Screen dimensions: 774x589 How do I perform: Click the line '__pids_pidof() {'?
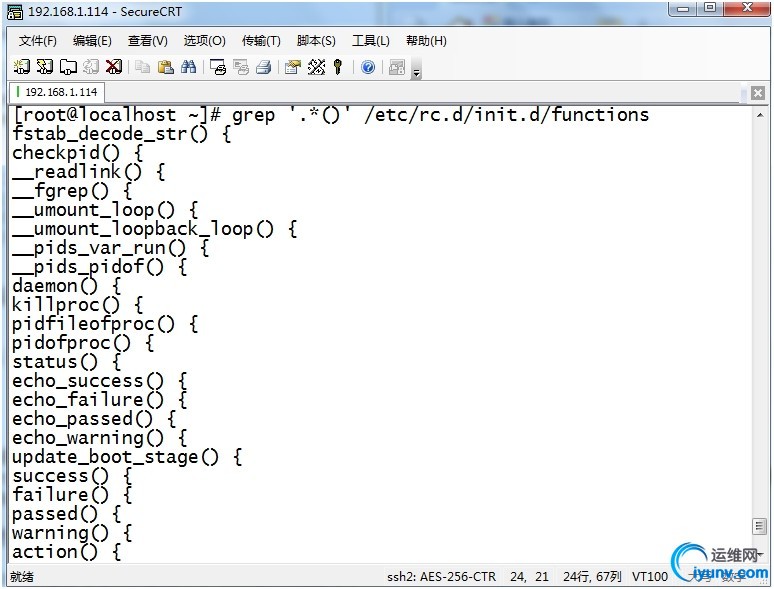coord(100,267)
